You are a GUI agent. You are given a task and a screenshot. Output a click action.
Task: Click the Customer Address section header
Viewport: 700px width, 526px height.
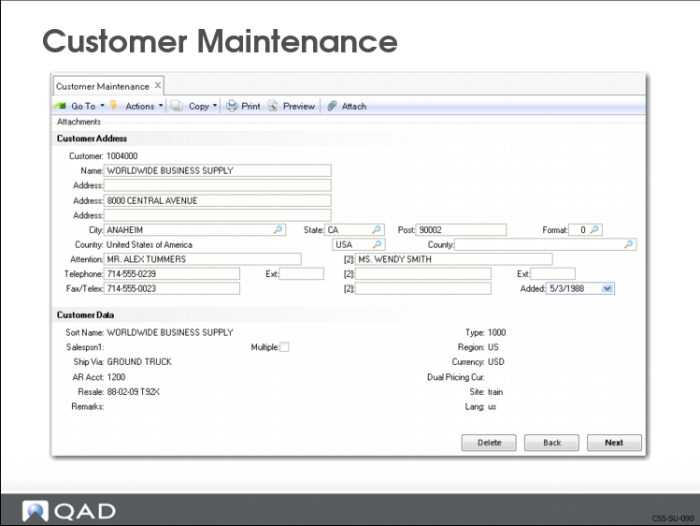click(x=92, y=138)
